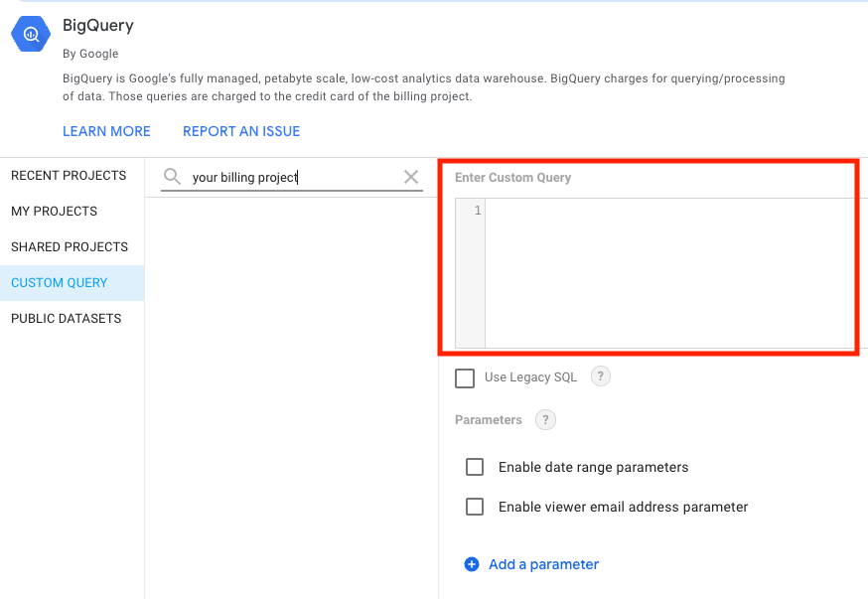Browse Public Datasets
The image size is (868, 599).
[67, 319]
